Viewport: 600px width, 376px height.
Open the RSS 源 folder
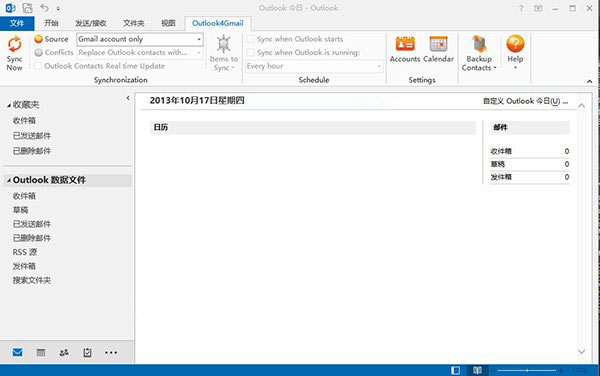click(x=25, y=252)
